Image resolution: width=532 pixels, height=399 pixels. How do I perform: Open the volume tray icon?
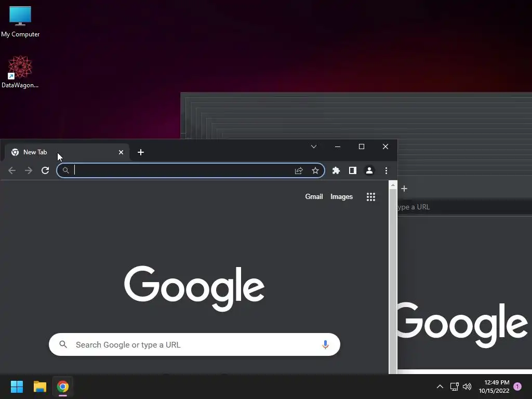click(x=467, y=387)
